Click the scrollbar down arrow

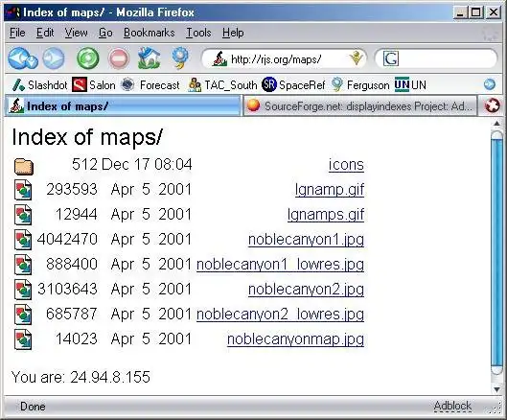pos(496,388)
